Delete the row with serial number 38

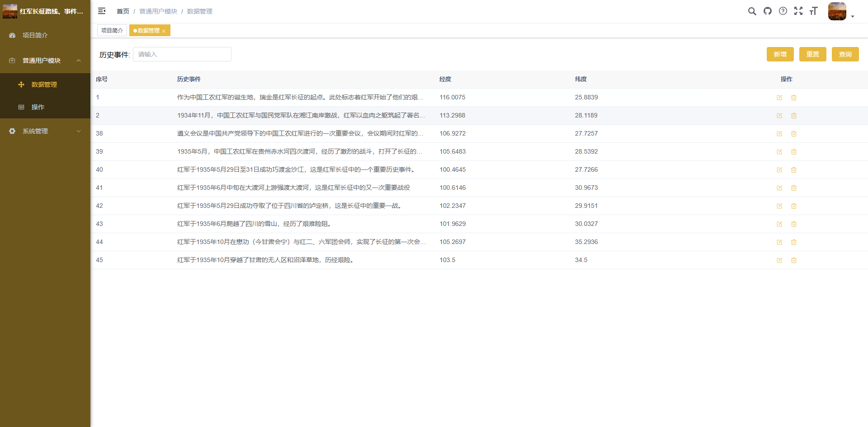coord(793,134)
